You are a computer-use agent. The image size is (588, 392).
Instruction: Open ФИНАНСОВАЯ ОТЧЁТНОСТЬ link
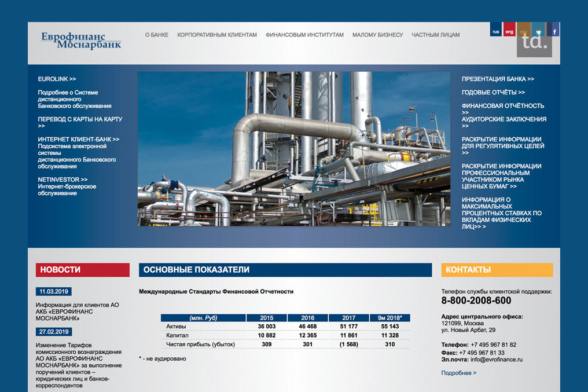502,109
